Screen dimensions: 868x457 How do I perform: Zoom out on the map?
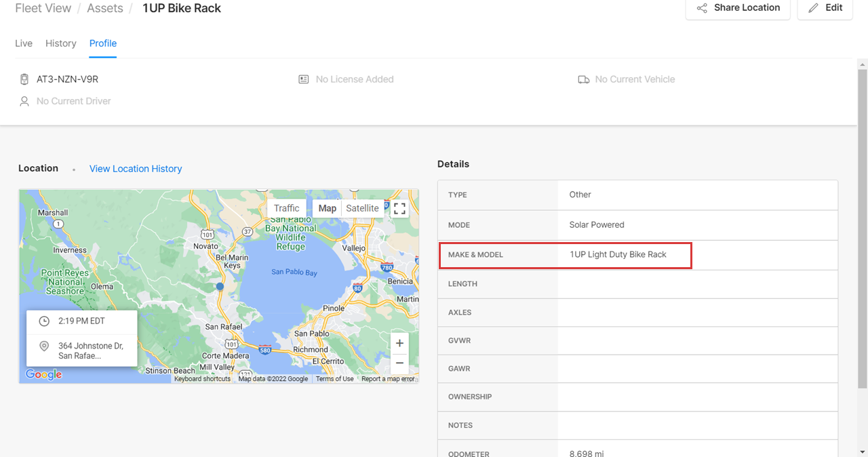[x=399, y=363]
